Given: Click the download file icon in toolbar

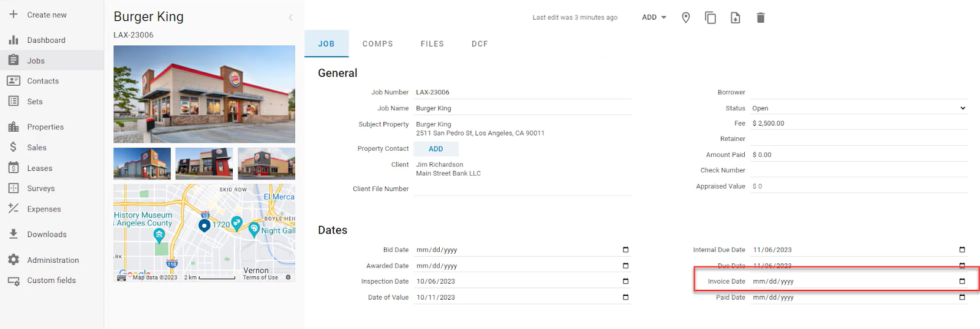Looking at the screenshot, I should [735, 18].
